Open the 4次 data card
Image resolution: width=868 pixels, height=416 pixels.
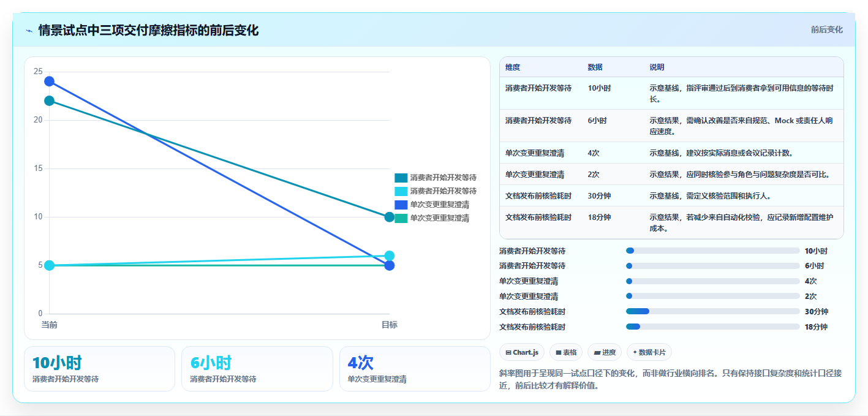click(x=415, y=369)
